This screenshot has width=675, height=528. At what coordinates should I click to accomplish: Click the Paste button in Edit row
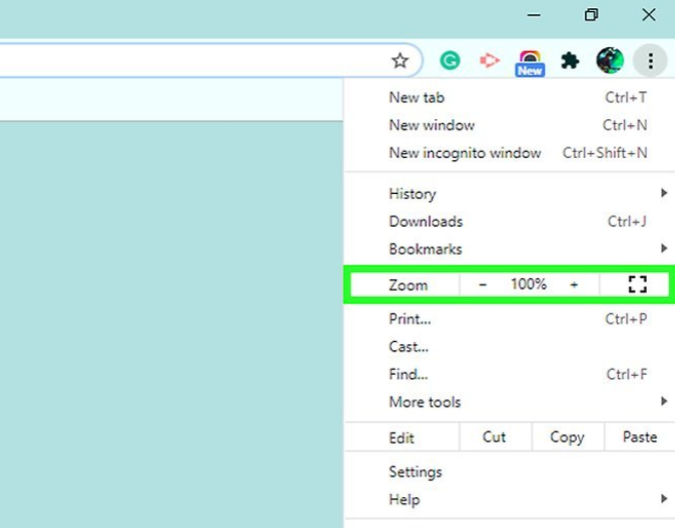pyautogui.click(x=639, y=437)
